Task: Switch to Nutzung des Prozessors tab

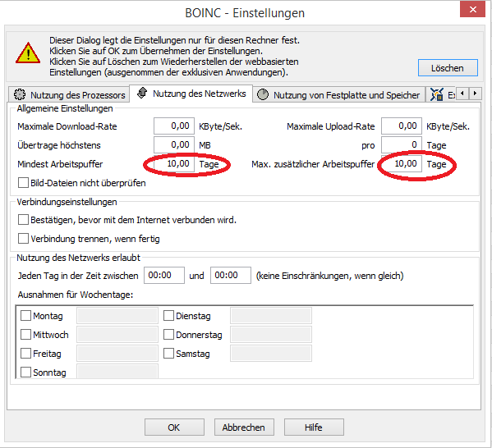Action: 69,94
